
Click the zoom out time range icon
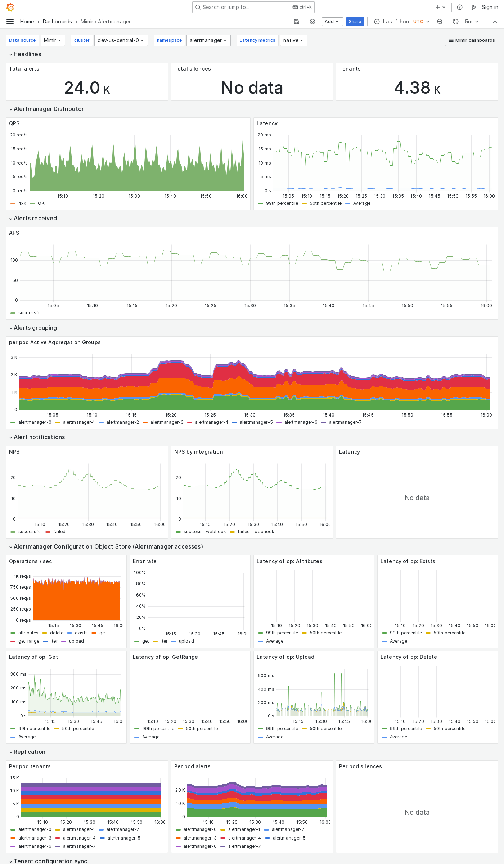(x=440, y=22)
